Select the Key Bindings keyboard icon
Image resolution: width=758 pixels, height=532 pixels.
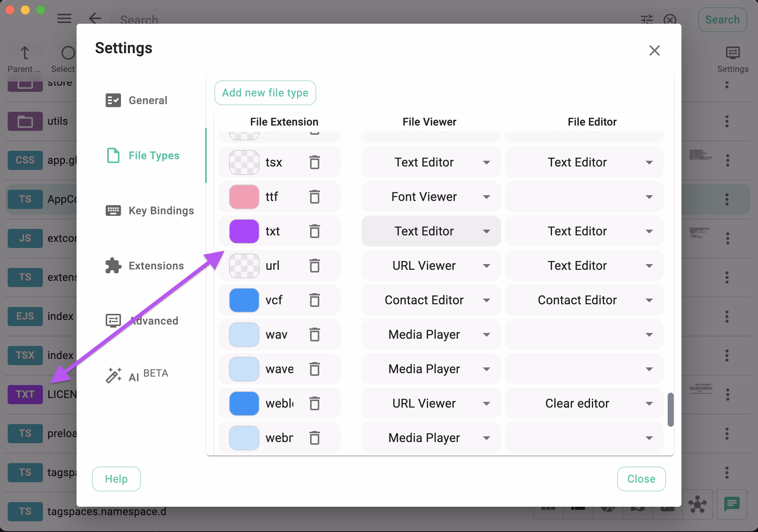click(x=113, y=210)
